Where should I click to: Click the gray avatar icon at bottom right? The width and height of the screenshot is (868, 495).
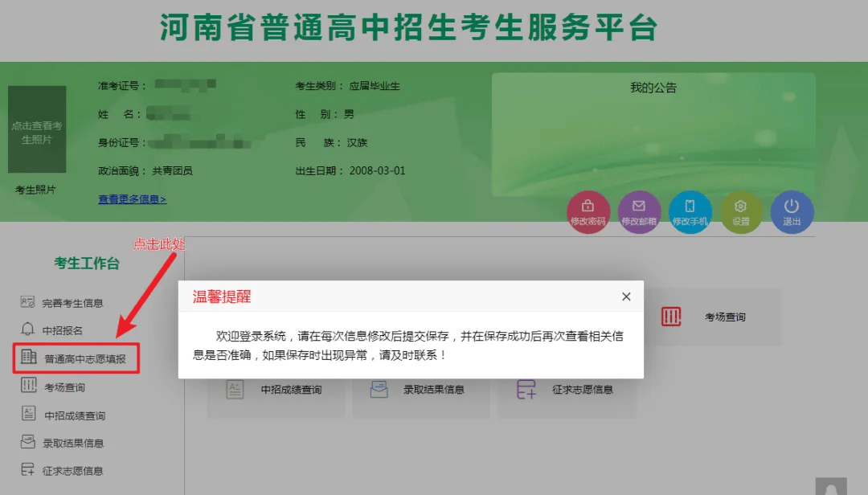(831, 486)
